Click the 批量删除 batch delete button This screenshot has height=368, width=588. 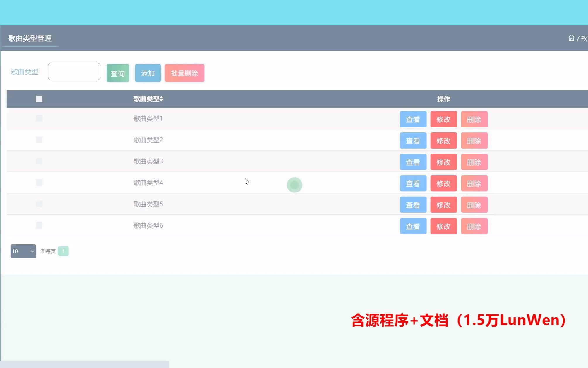[x=184, y=73]
